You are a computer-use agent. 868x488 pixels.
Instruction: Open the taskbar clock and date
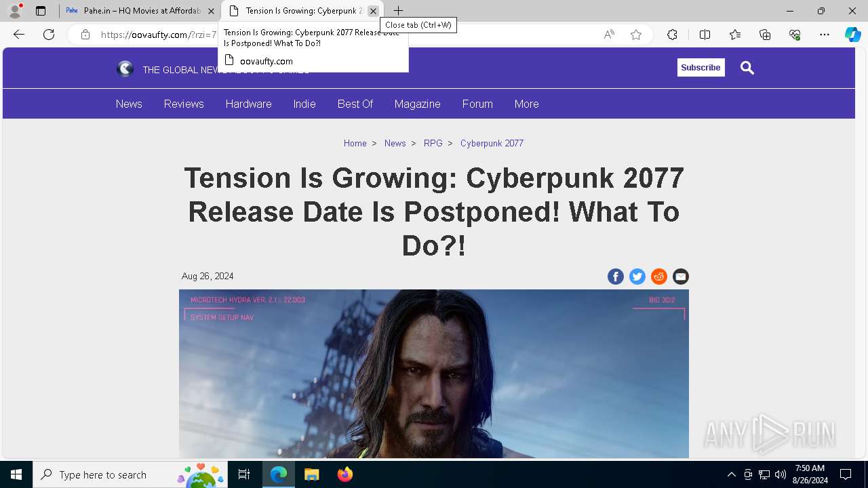pos(810,474)
